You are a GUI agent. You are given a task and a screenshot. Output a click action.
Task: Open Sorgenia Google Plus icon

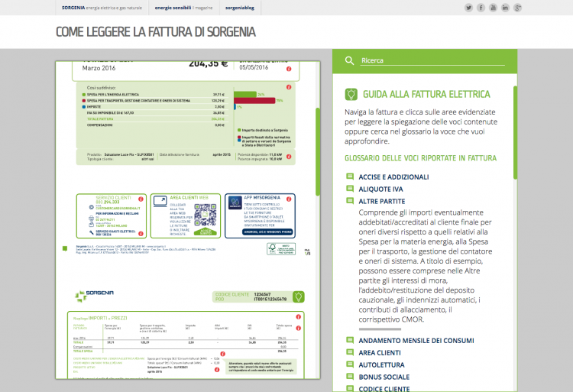pyautogui.click(x=517, y=8)
